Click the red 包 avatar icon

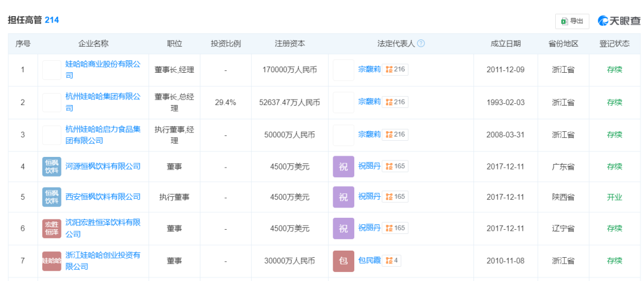[343, 261]
